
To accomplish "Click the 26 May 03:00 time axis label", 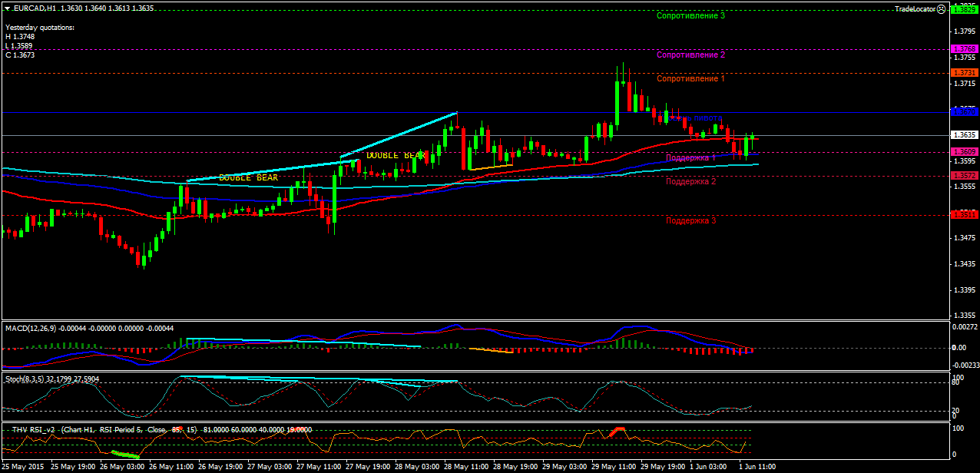I will [122, 466].
